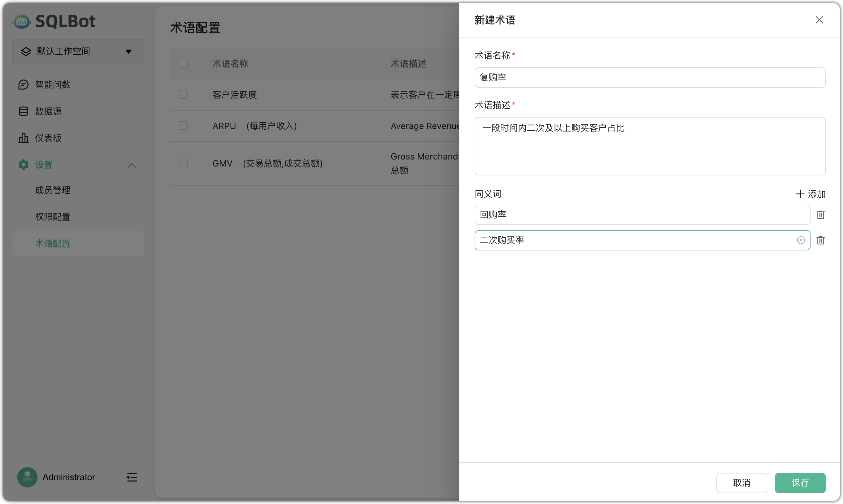
Task: Clear the 二次购买率 input with the circle-x
Action: (801, 240)
